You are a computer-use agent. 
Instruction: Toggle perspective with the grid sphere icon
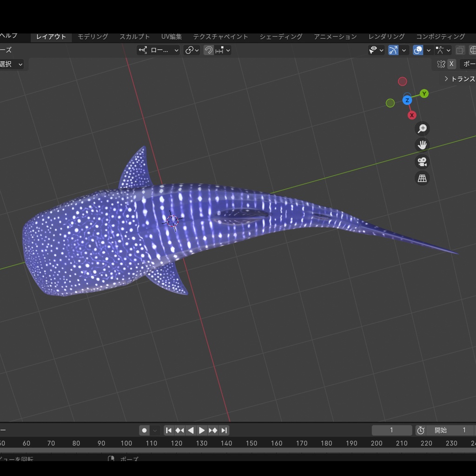[x=422, y=178]
